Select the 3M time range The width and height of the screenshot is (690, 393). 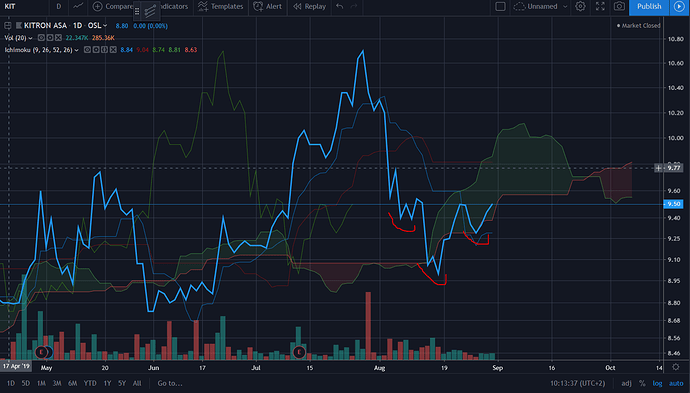pos(57,383)
